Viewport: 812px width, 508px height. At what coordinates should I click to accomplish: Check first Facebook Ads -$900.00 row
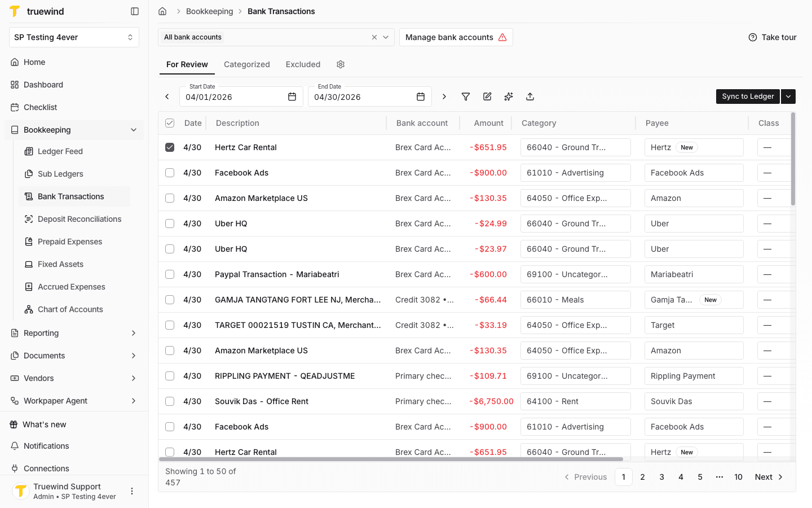click(x=170, y=173)
